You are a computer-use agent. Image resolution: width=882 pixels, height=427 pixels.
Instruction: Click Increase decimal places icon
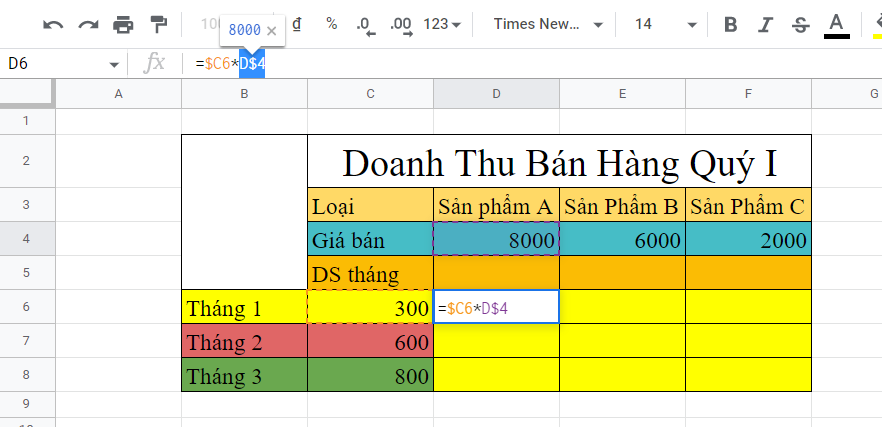401,25
